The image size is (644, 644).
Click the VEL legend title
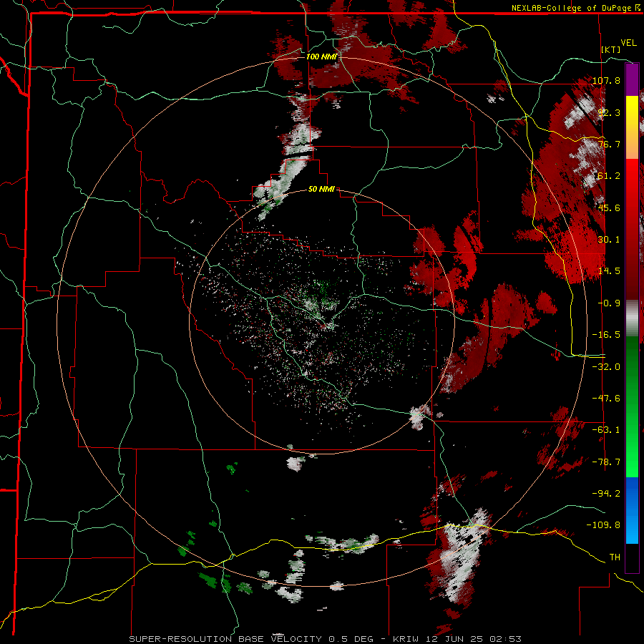[628, 43]
